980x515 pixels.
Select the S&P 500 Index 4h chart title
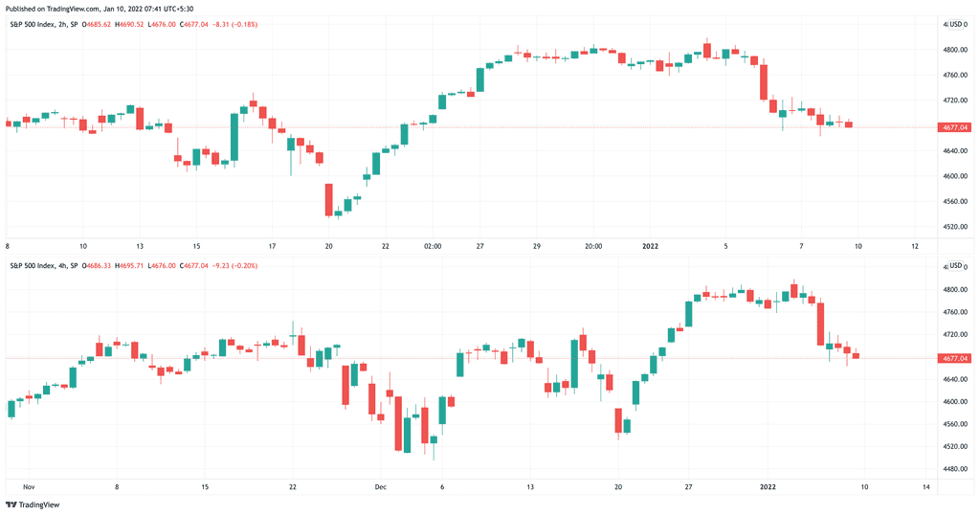[44, 265]
